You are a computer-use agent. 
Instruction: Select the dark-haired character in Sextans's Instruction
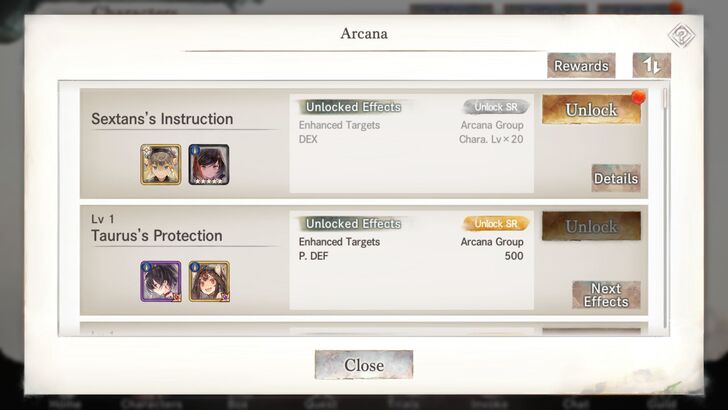click(x=209, y=164)
